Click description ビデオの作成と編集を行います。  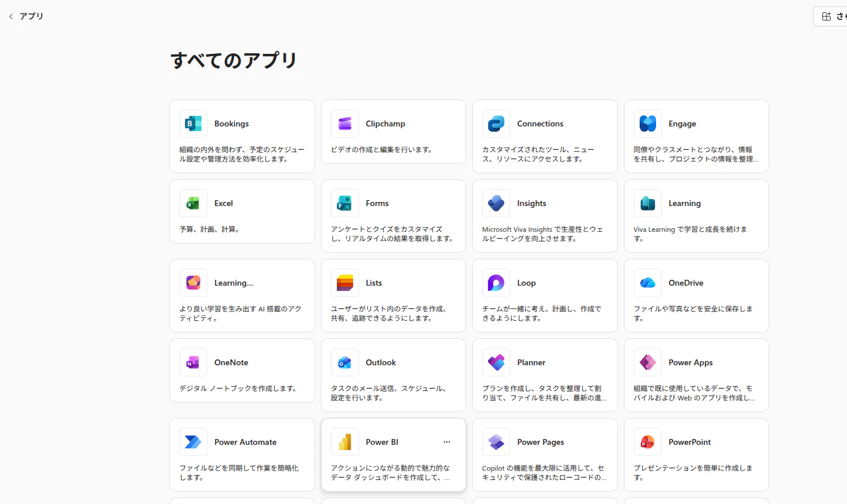pos(382,150)
